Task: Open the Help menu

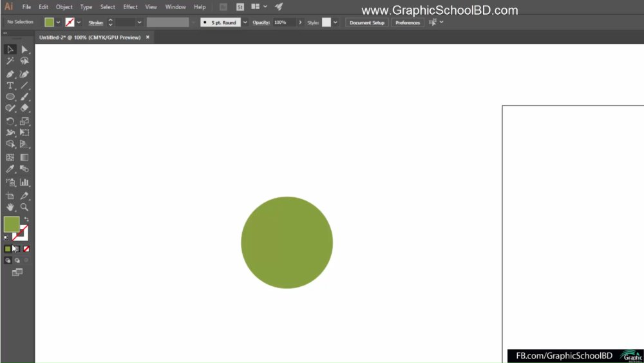Action: (200, 7)
